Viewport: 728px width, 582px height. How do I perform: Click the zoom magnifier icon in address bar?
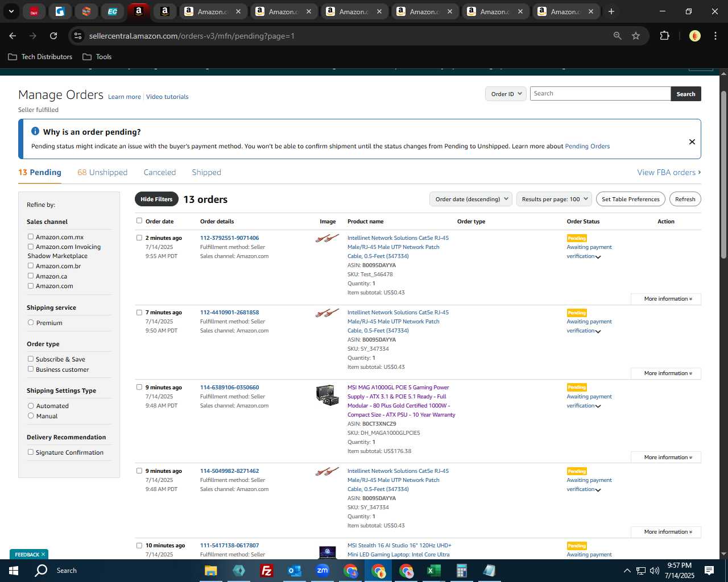(x=618, y=36)
